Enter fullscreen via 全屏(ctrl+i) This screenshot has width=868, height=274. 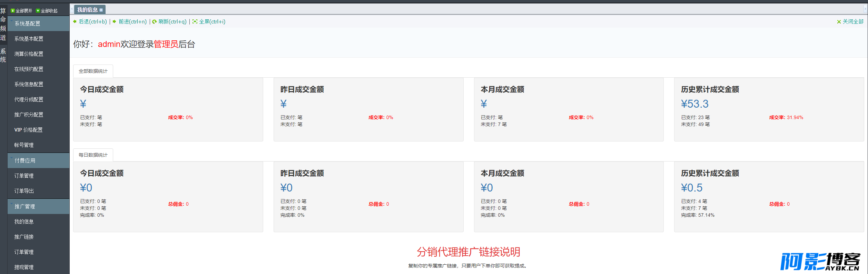point(209,22)
